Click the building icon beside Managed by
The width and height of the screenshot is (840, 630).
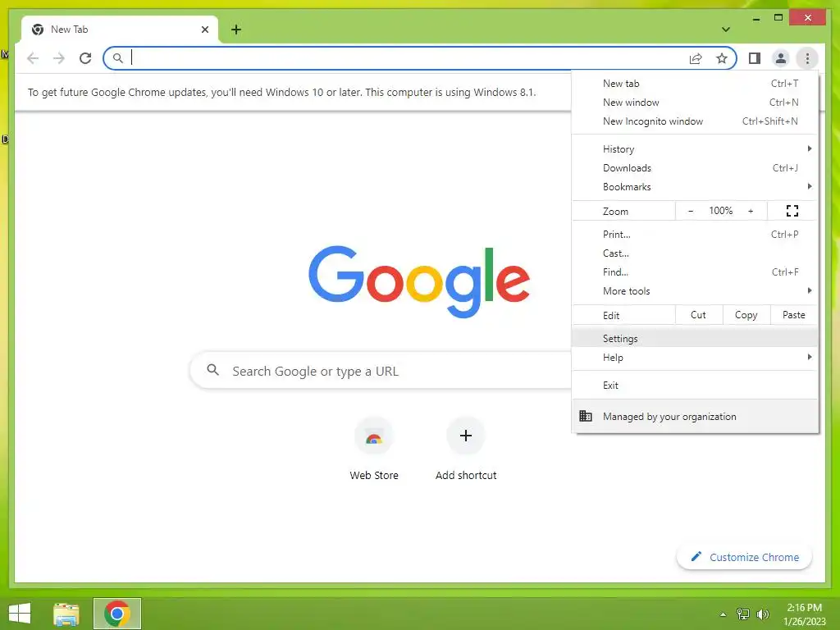(x=586, y=416)
